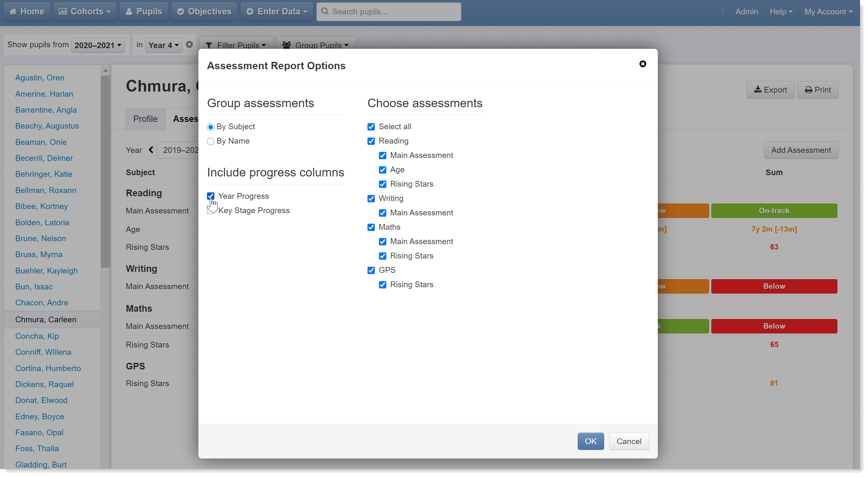The height and width of the screenshot is (477, 868).
Task: Enable the Key Stage Progress checkbox
Action: (x=211, y=210)
